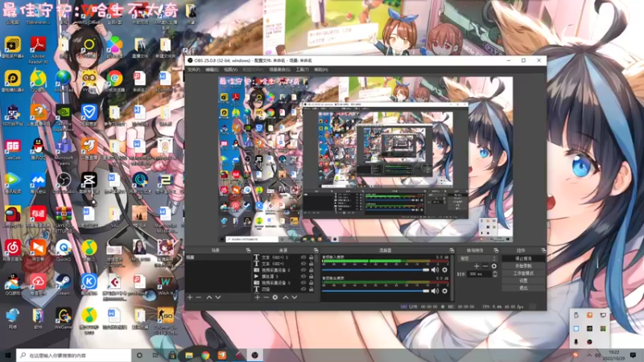Screen dimensions: 644x362
Task: Undock the 转场特效 panel with its pop-out icon
Action: coord(496,250)
